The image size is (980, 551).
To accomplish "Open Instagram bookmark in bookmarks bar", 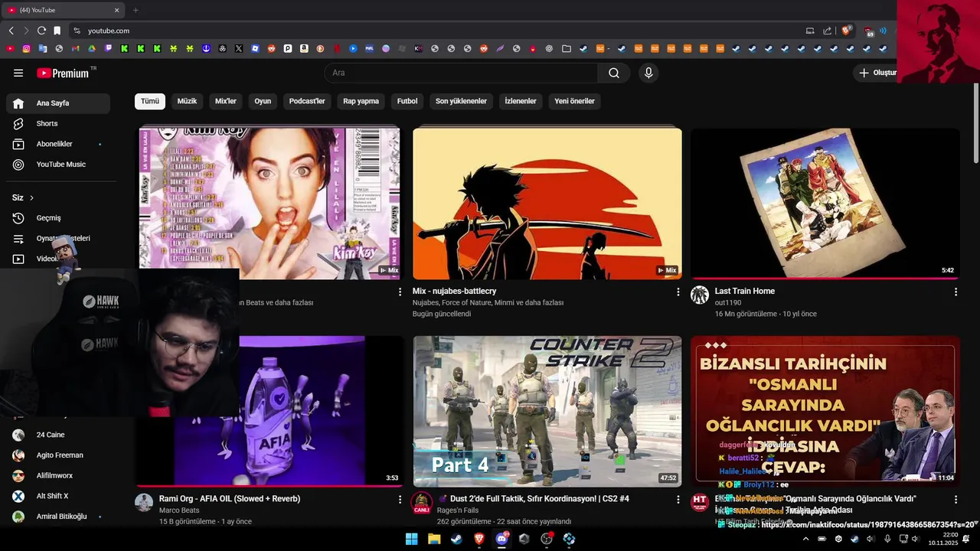I will coord(26,48).
